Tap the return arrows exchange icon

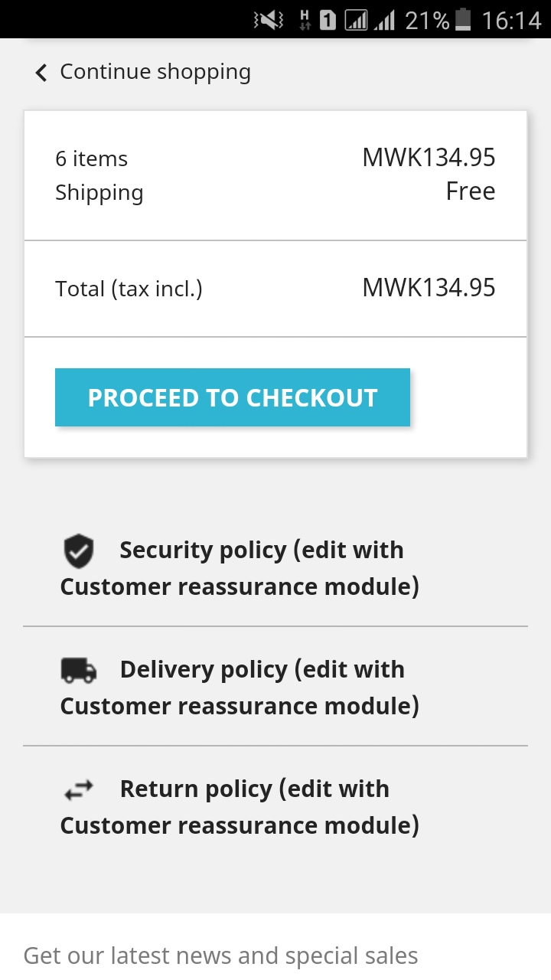tap(78, 789)
